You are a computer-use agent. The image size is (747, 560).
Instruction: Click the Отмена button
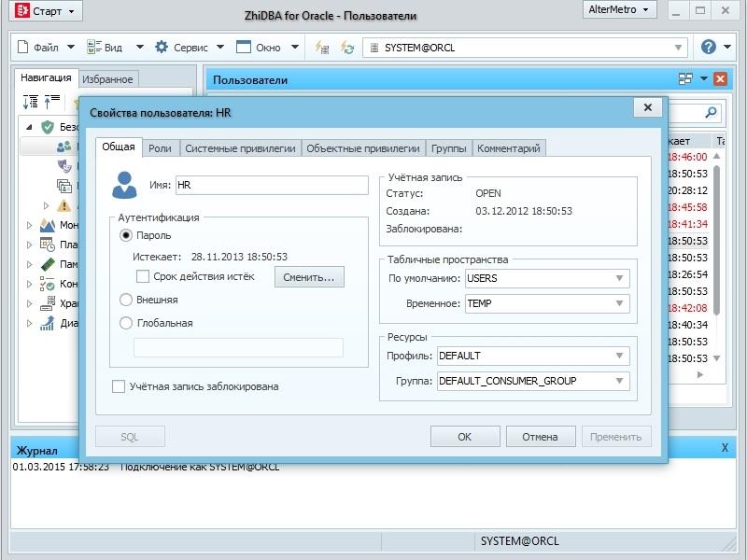point(541,437)
